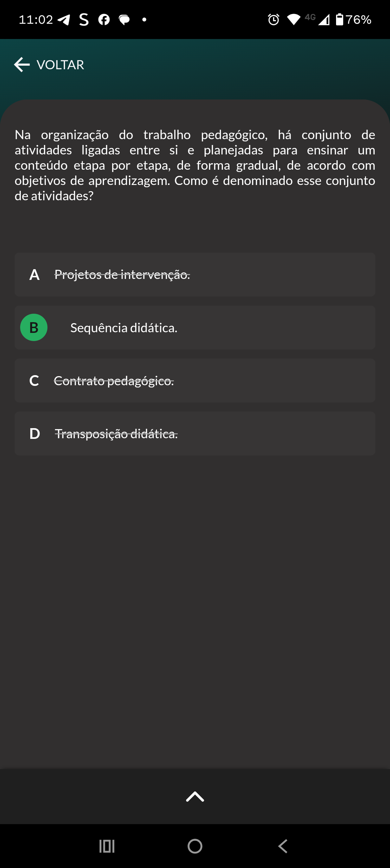Choose answer letter D
The image size is (390, 868).
click(x=34, y=434)
